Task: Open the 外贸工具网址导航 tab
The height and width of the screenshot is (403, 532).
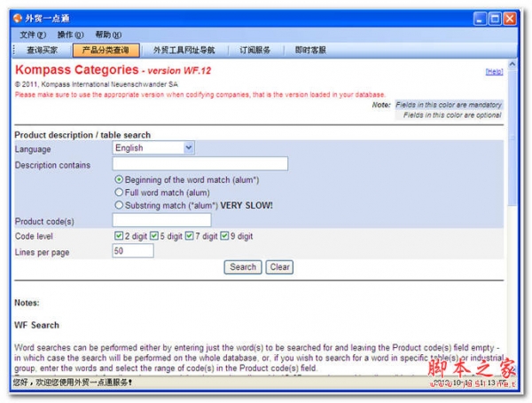Action: [x=184, y=51]
